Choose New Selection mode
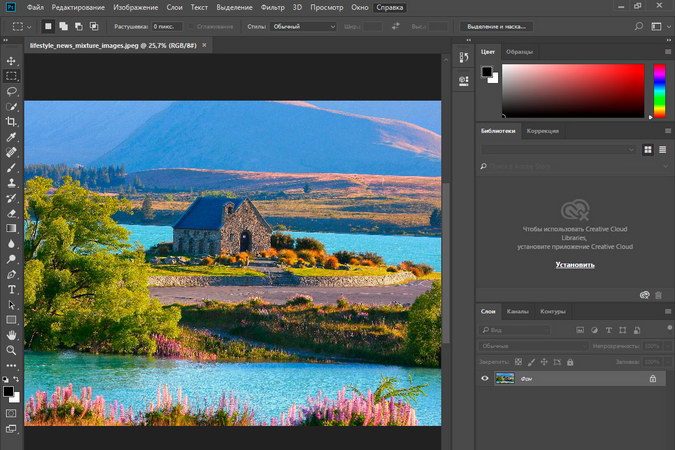675x450 pixels. pos(48,26)
